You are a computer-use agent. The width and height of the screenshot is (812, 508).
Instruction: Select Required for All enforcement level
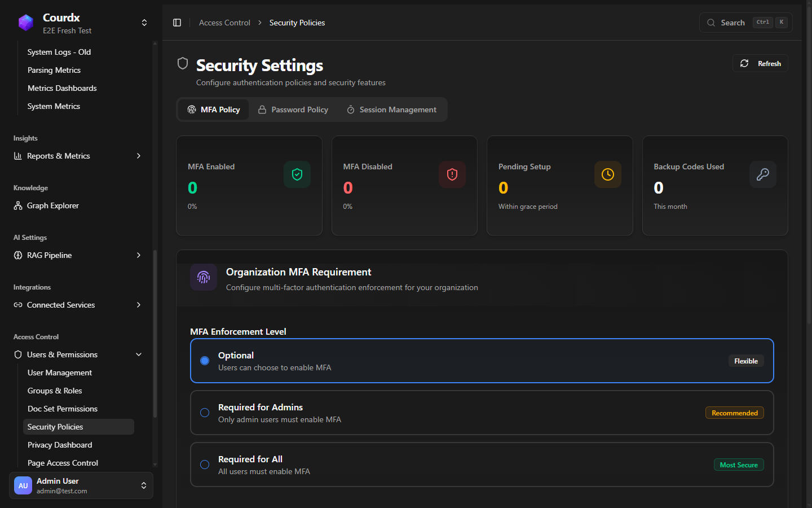(204, 465)
